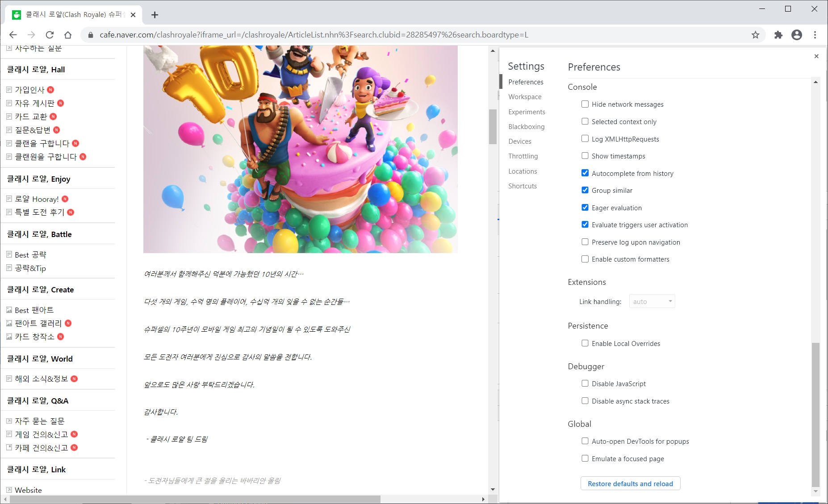The height and width of the screenshot is (504, 828).
Task: Open the 질문&답변 board link
Action: (x=33, y=130)
